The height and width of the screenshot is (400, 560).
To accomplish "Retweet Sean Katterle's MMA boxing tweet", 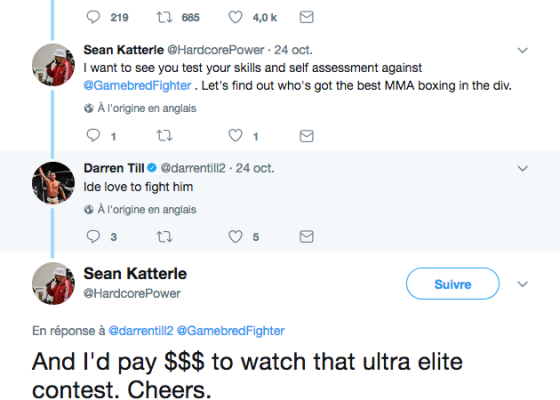I will click(164, 135).
